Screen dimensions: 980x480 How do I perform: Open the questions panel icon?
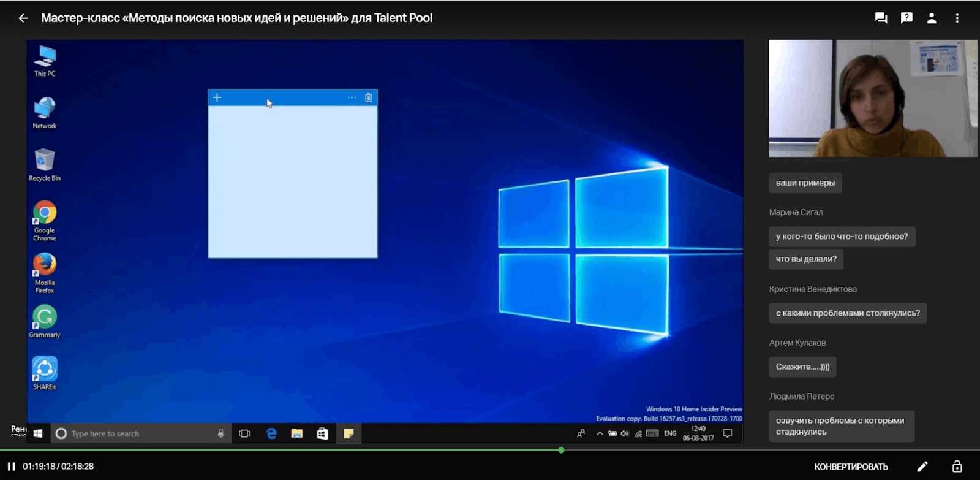(907, 18)
